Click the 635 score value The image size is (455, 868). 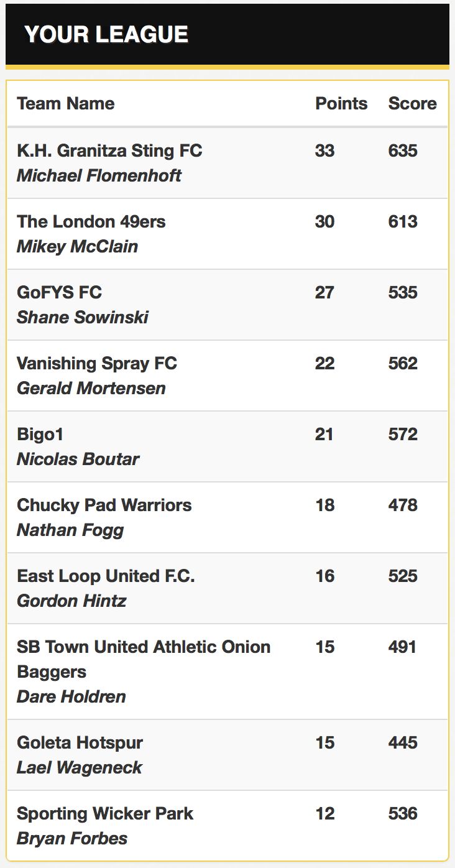tap(403, 150)
